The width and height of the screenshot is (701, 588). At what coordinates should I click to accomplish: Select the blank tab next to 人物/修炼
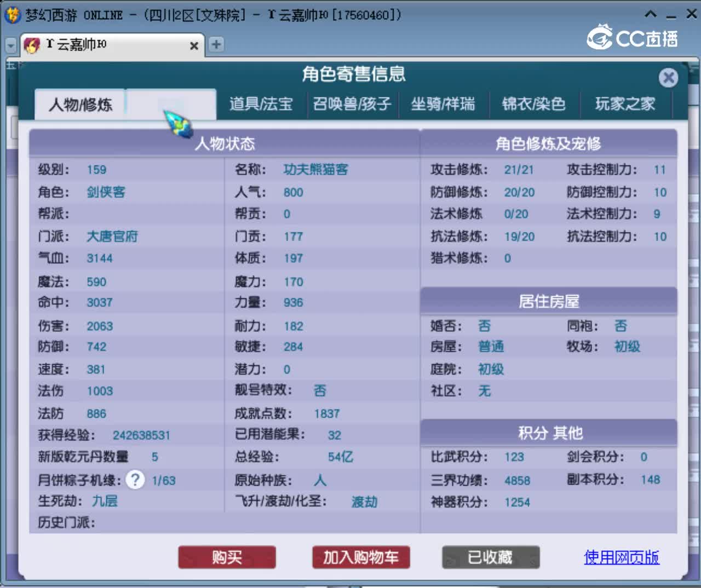tap(171, 104)
